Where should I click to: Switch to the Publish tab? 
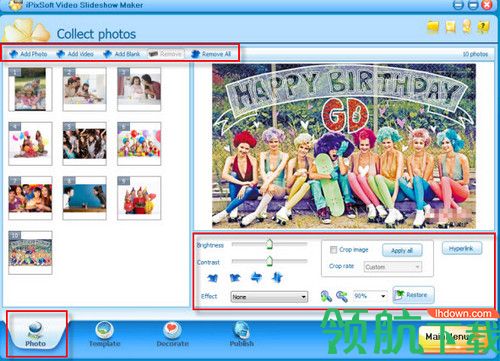[x=242, y=334]
